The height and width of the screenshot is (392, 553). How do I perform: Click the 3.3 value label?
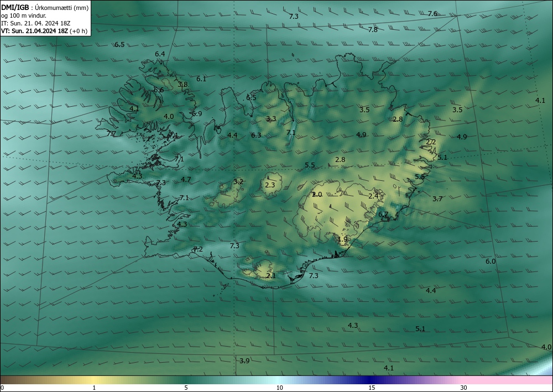click(271, 118)
